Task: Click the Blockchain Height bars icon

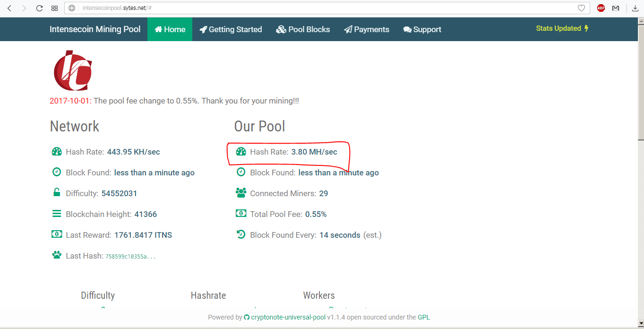Action: pos(57,214)
